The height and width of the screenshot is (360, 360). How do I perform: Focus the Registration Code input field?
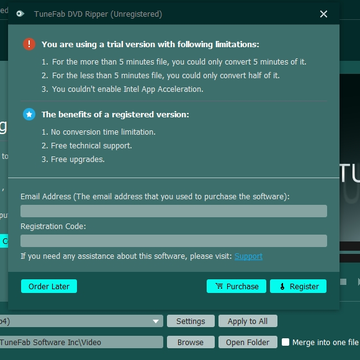point(174,241)
